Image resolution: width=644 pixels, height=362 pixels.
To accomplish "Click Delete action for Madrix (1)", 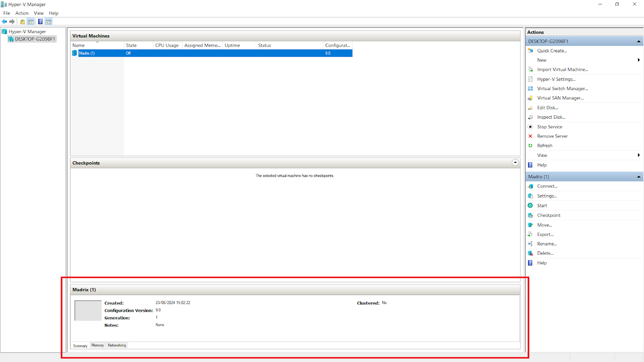I will (545, 253).
